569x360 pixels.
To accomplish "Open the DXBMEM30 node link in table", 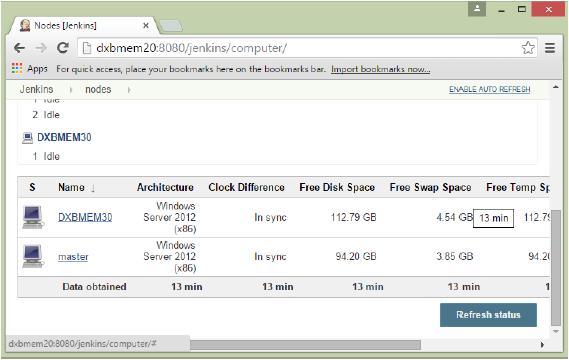I will click(x=85, y=217).
